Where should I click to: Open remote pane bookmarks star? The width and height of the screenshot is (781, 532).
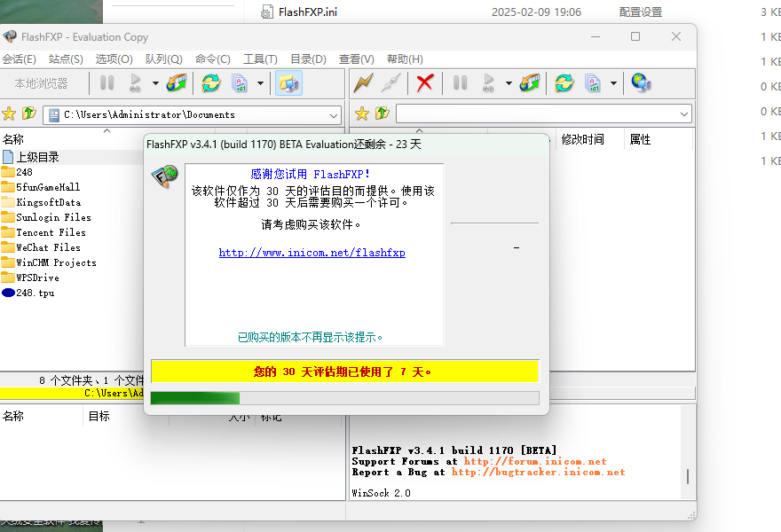coord(362,114)
